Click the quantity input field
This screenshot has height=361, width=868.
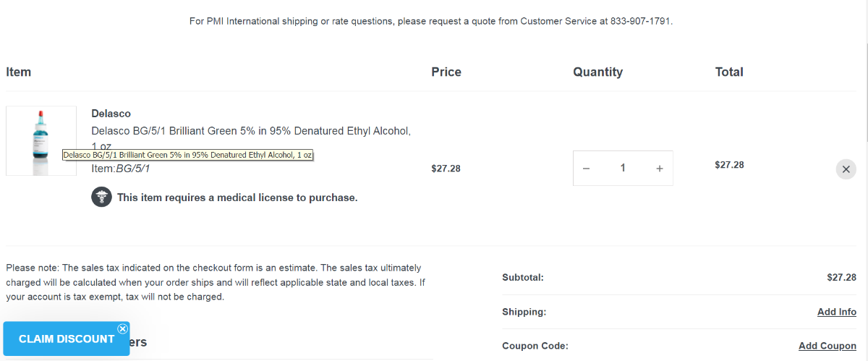click(622, 169)
